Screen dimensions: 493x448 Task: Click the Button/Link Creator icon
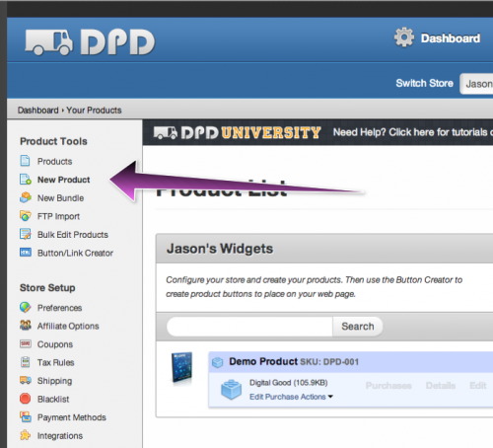[26, 253]
